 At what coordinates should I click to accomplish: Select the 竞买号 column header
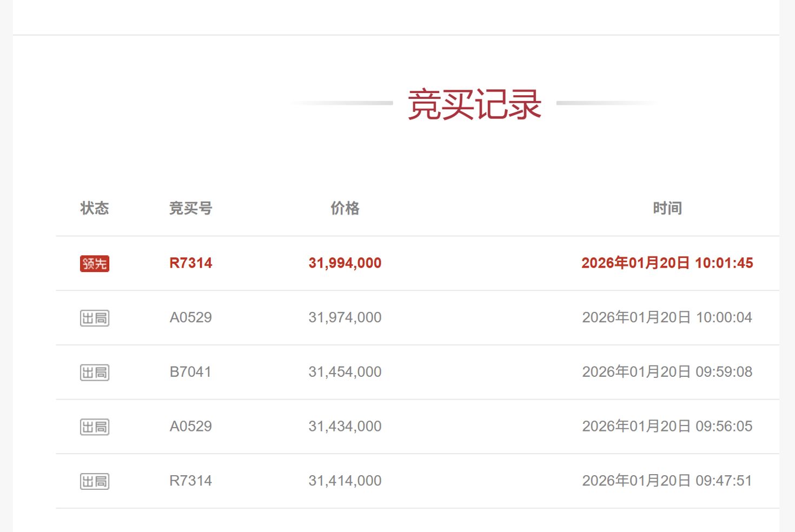[x=190, y=208]
